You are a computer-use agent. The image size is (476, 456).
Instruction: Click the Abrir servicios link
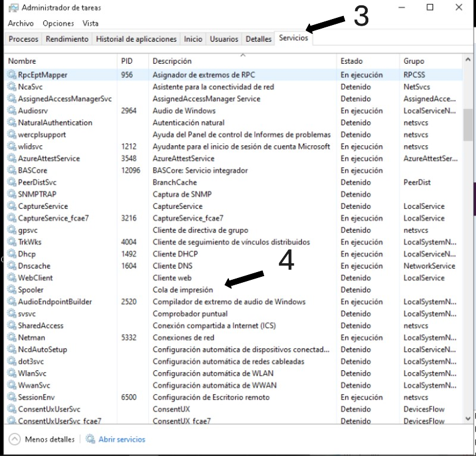coord(121,439)
